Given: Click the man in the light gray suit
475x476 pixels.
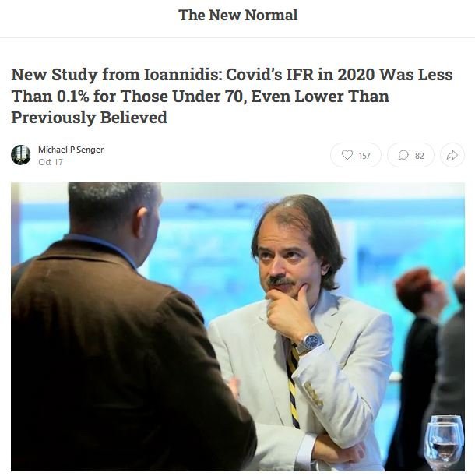Looking at the screenshot, I should [304, 334].
